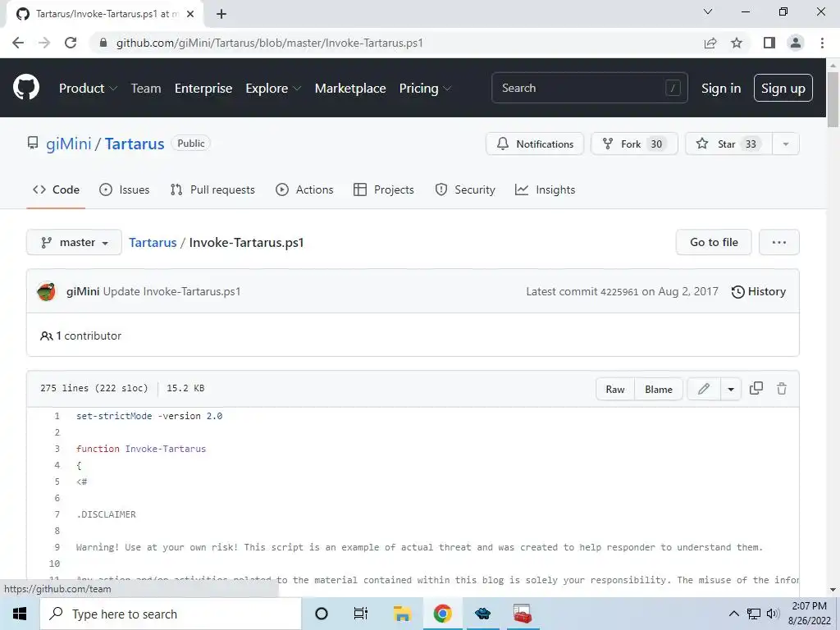
Task: Click the Sign up button
Action: (783, 88)
